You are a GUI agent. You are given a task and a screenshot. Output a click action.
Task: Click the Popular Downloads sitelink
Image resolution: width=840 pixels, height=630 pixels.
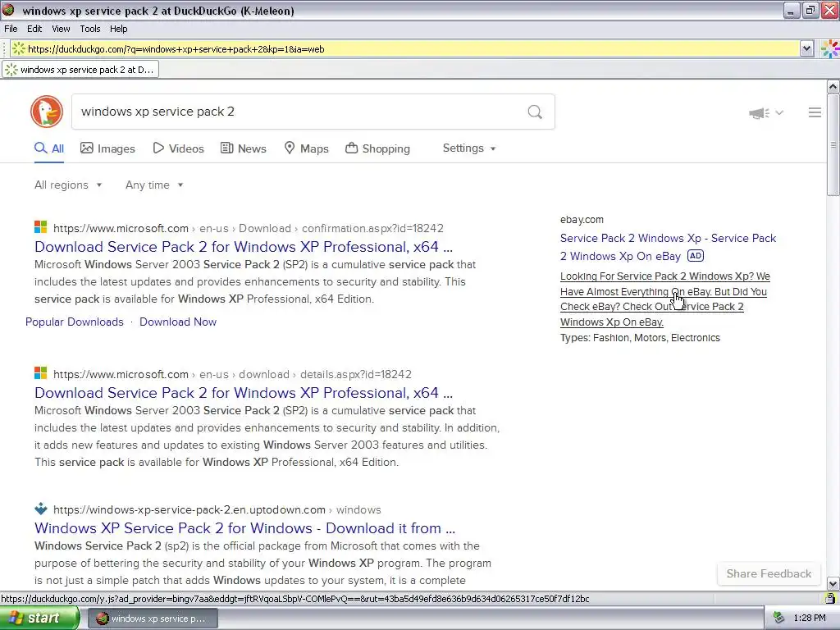click(x=75, y=322)
